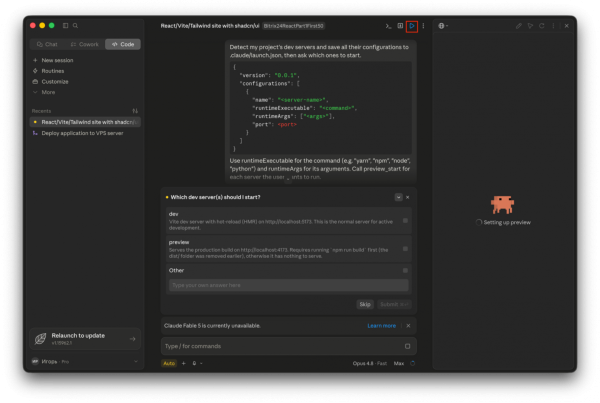The width and height of the screenshot is (600, 403).
Task: Open the search icon in sidebar
Action: (x=75, y=26)
